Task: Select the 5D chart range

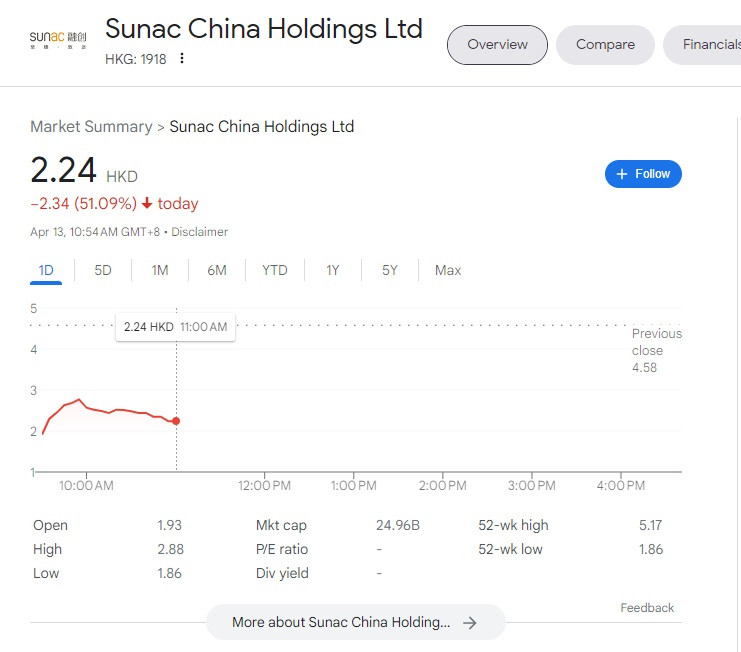Action: 103,271
